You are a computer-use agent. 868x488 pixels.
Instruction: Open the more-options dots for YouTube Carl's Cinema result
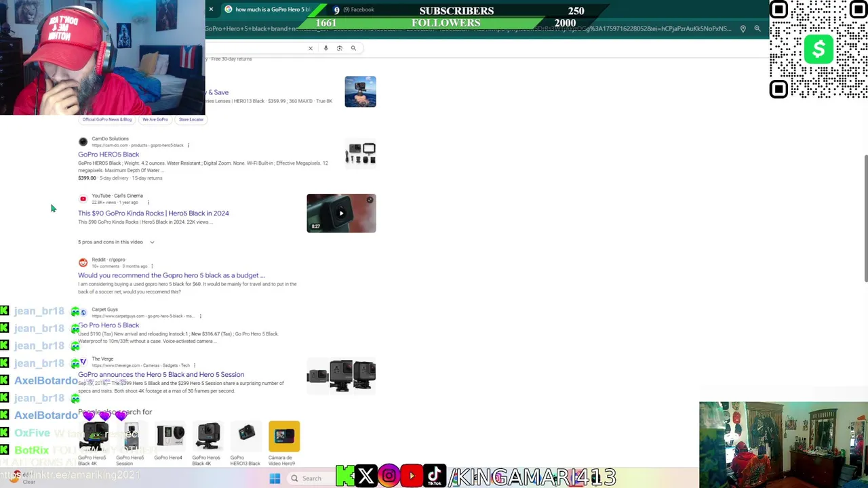(148, 202)
